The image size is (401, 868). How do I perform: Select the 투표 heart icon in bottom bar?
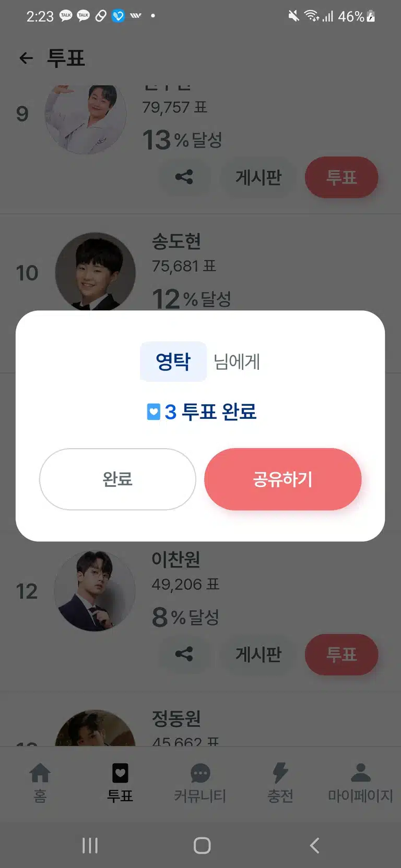point(120,773)
